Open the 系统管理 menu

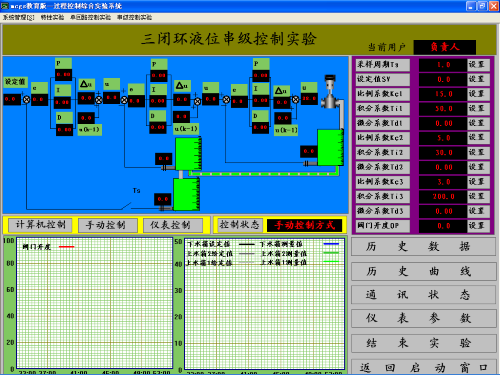click(19, 17)
